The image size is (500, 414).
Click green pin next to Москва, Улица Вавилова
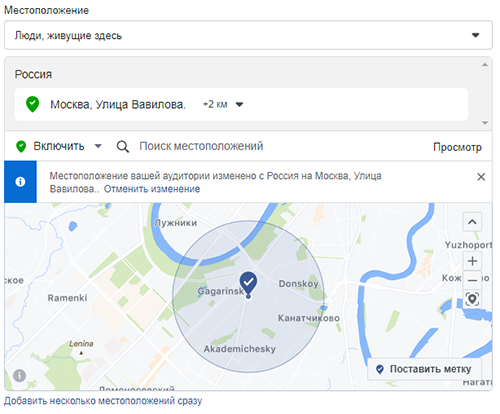pyautogui.click(x=32, y=104)
